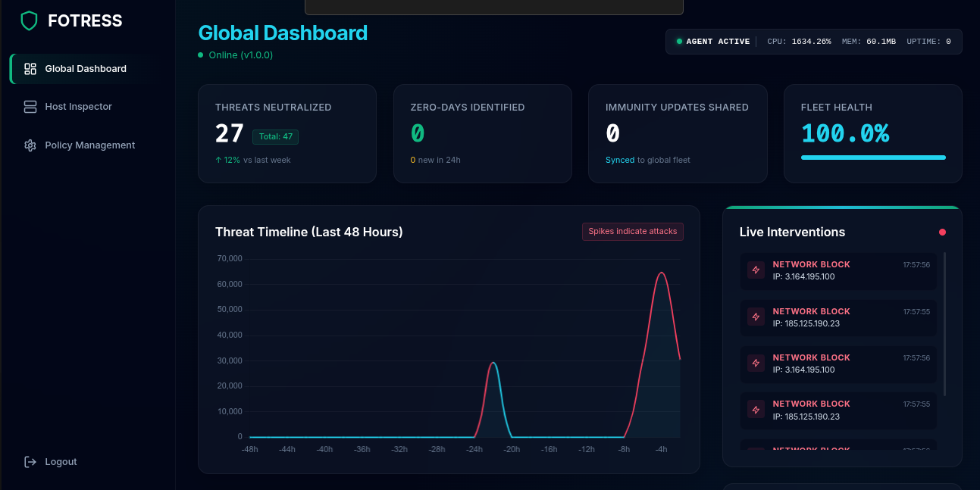Click the Live Interventions heading

(x=792, y=232)
